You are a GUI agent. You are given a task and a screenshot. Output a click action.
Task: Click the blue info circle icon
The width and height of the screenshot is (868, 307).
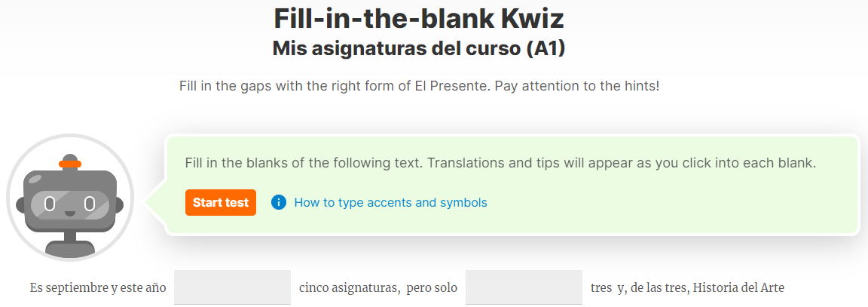click(x=279, y=202)
